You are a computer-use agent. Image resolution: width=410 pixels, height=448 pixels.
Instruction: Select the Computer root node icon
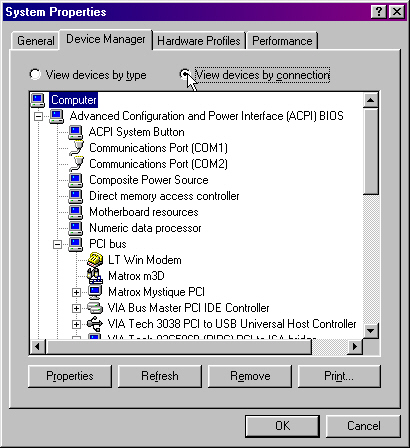click(37, 100)
